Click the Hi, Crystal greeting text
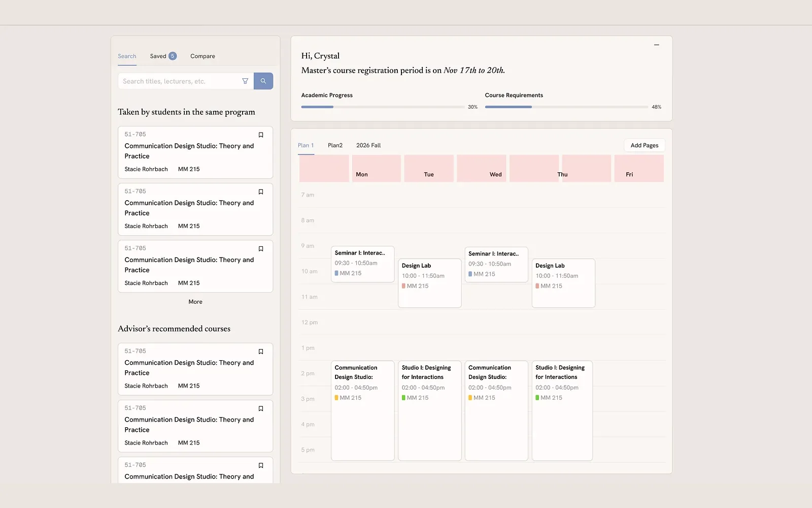The image size is (812, 508). coord(320,56)
